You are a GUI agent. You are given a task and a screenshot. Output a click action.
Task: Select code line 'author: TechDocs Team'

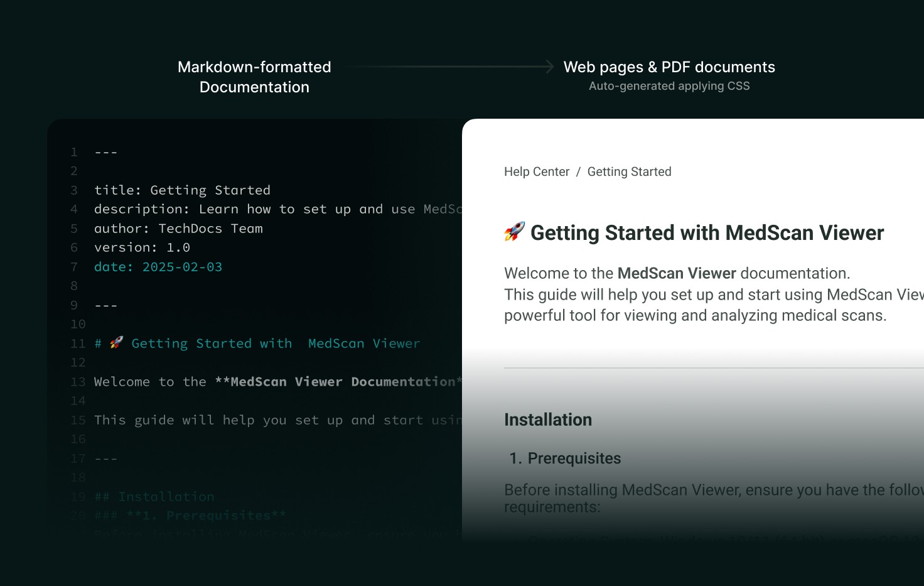[178, 229]
